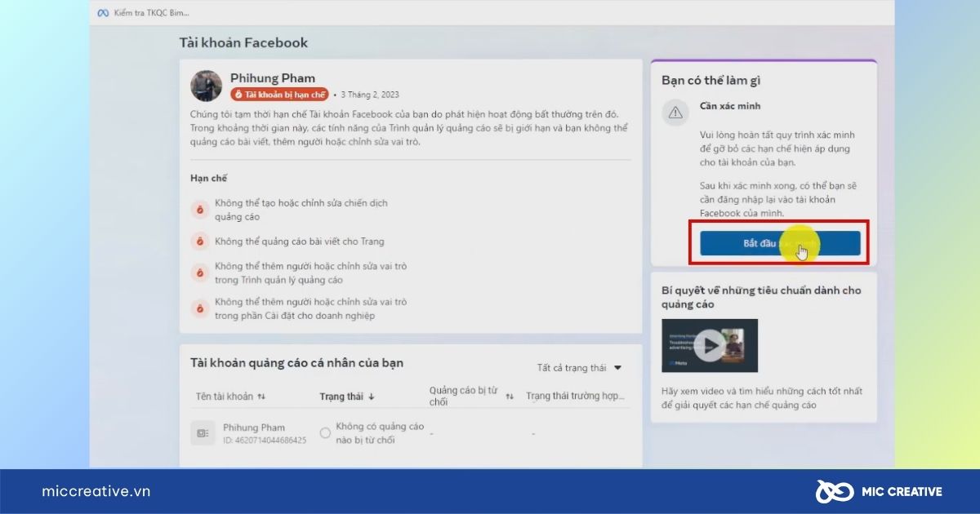The image size is (980, 514).
Task: Play the advertising standards video thumbnail
Action: [710, 345]
